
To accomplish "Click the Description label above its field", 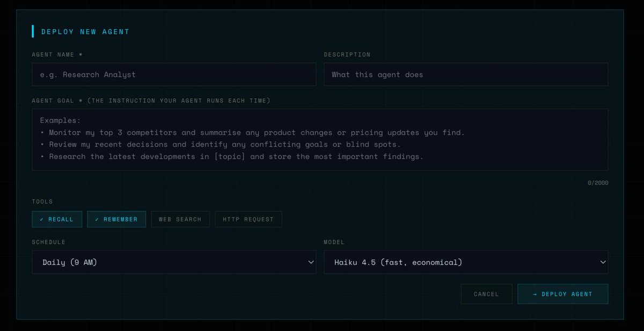I will click(x=347, y=54).
